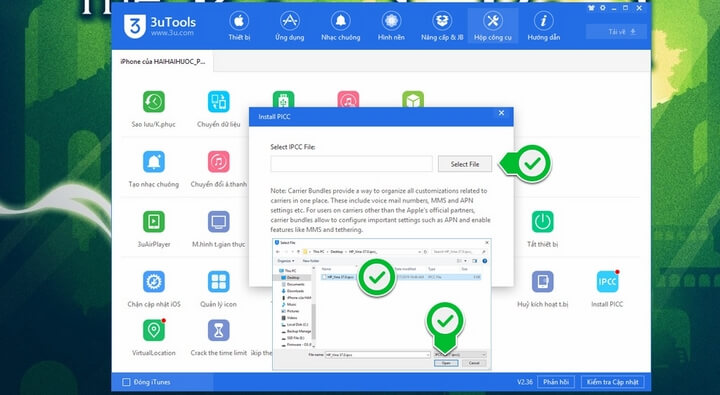
Task: Select This PC in the folder tree
Action: click(x=288, y=271)
